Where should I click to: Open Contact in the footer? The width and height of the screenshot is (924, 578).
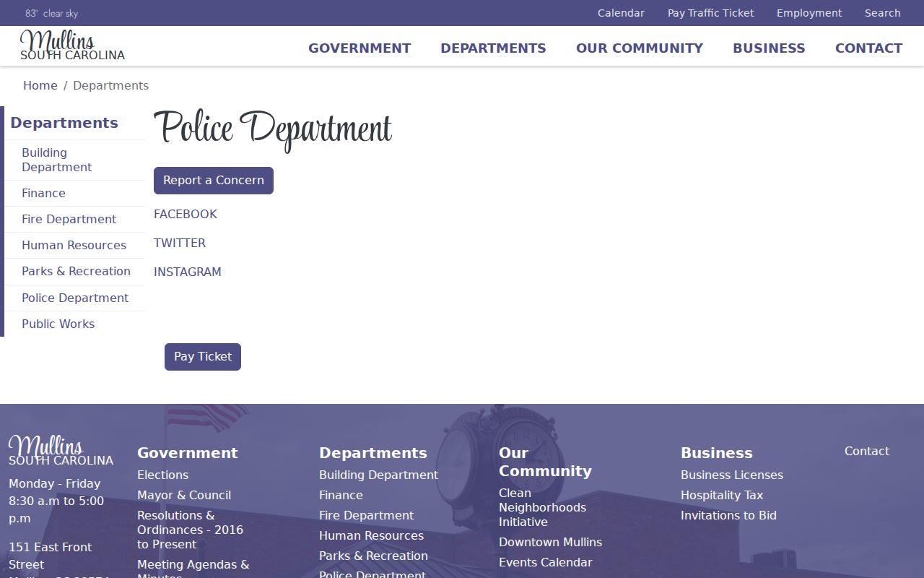[867, 451]
